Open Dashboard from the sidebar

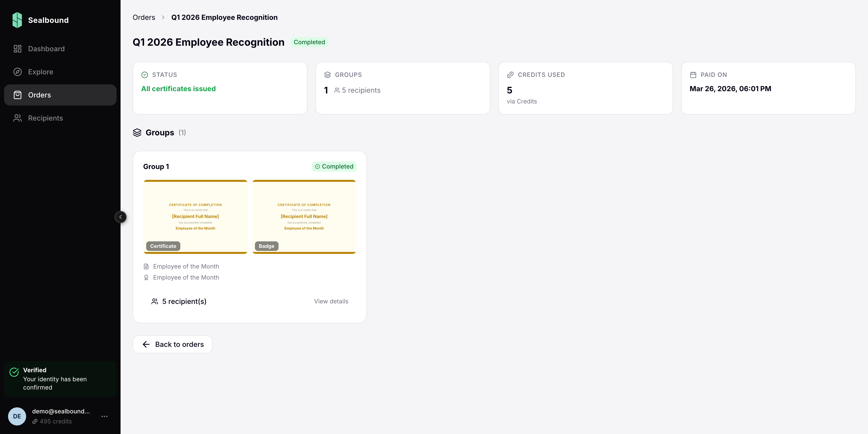(46, 49)
